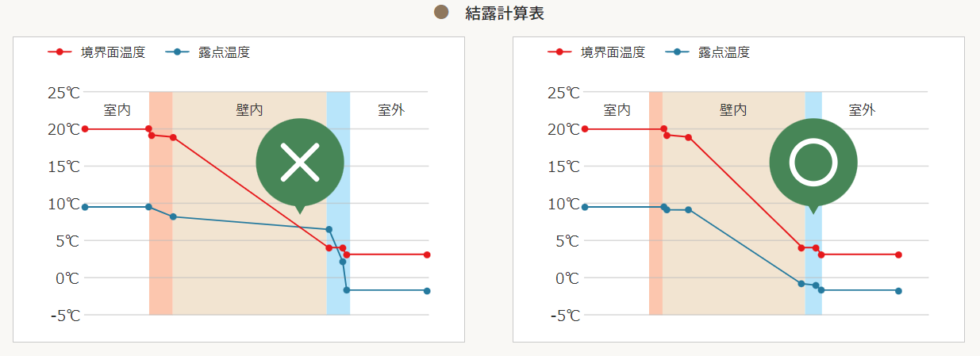Toggle 境界面温度 legend in left chart
The width and height of the screenshot is (980, 356).
coord(96,52)
